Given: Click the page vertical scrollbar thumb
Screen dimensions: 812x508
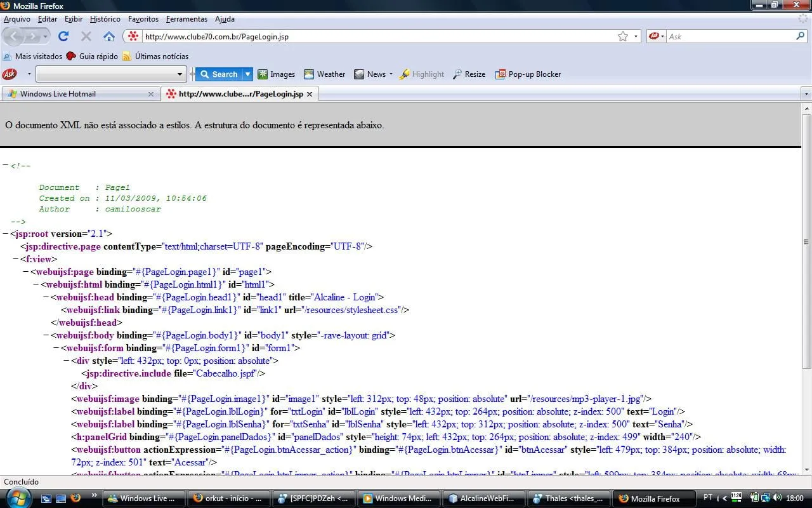Looking at the screenshot, I should [806, 241].
